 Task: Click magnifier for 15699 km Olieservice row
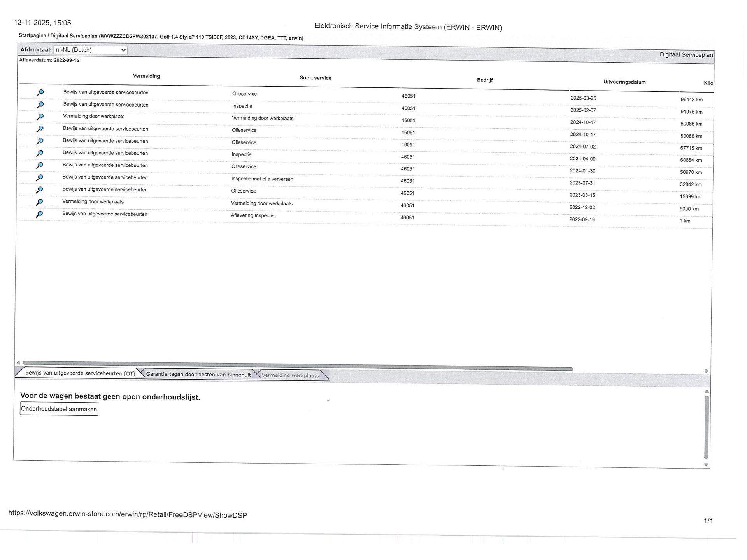tap(39, 190)
